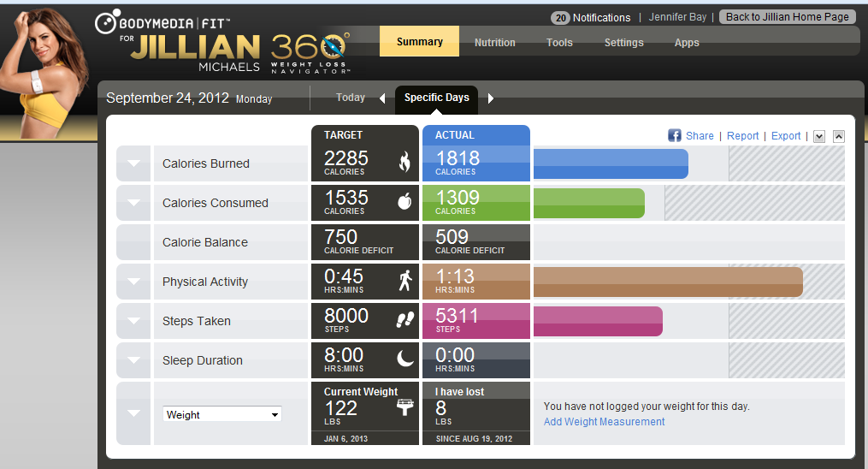This screenshot has height=469, width=868.
Task: Click the apple icon in Calories Consumed target
Action: (x=405, y=200)
